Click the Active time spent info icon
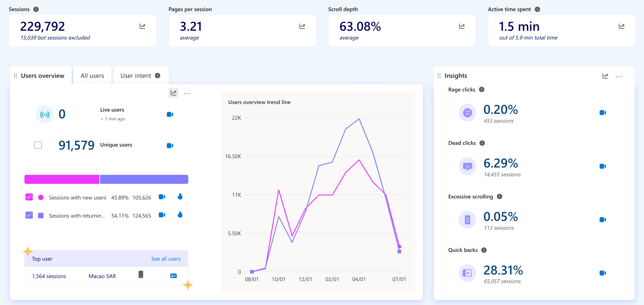This screenshot has height=305, width=644. click(x=537, y=9)
